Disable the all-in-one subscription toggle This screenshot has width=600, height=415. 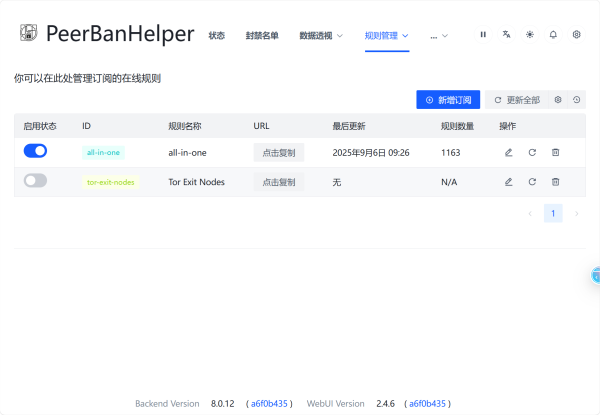point(35,151)
